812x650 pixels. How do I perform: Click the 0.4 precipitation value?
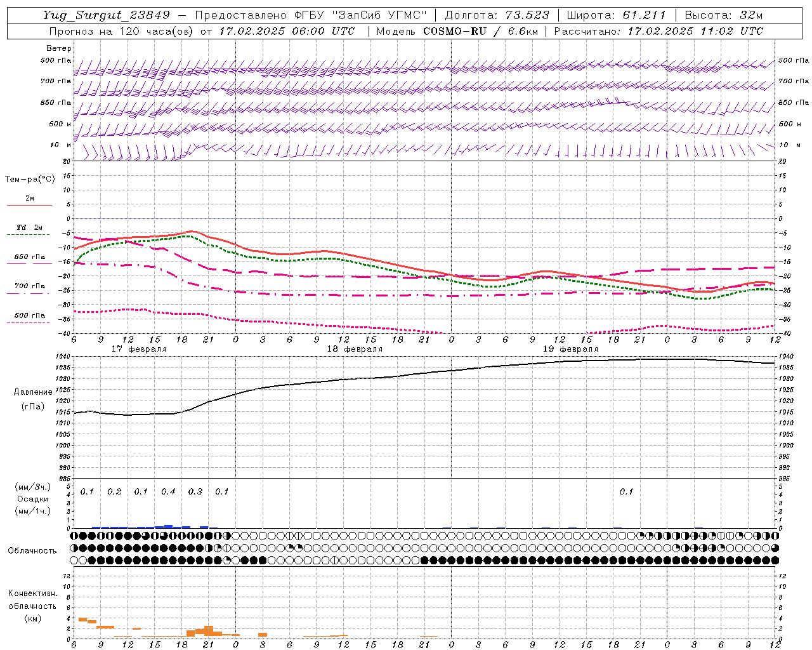(168, 492)
